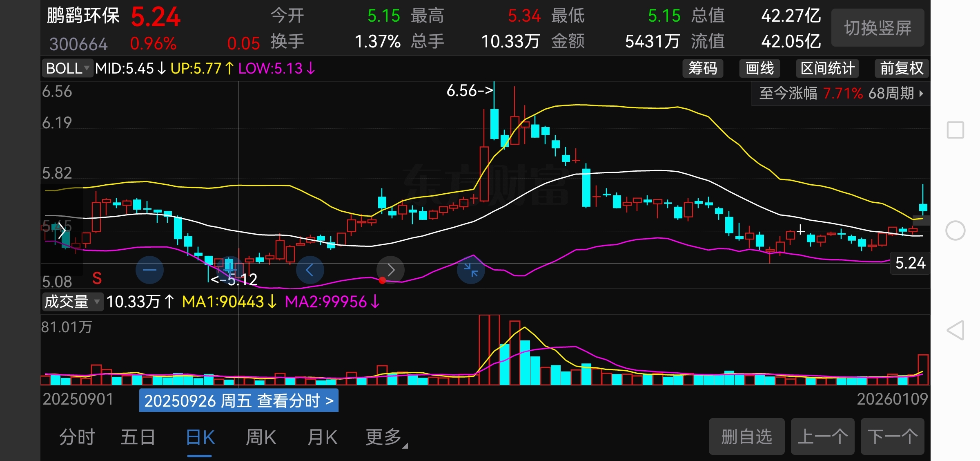Open the 前复权 adjustment selector

pos(902,68)
